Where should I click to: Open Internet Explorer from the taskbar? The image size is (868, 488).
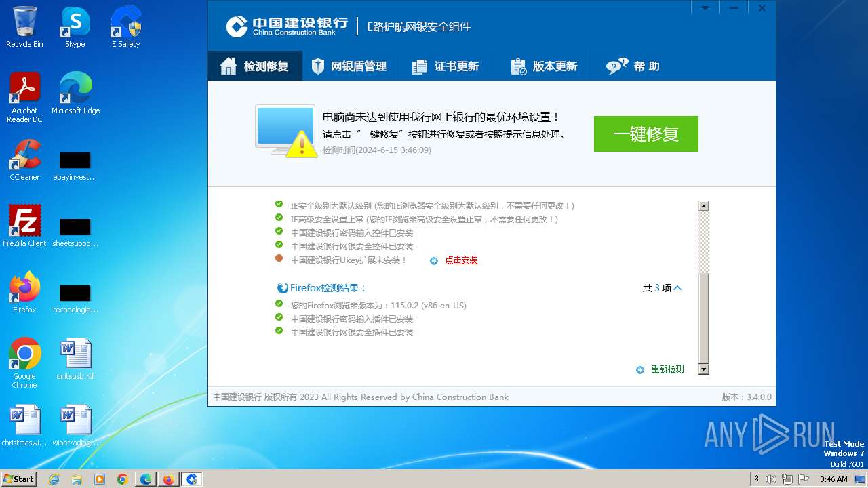tap(54, 479)
